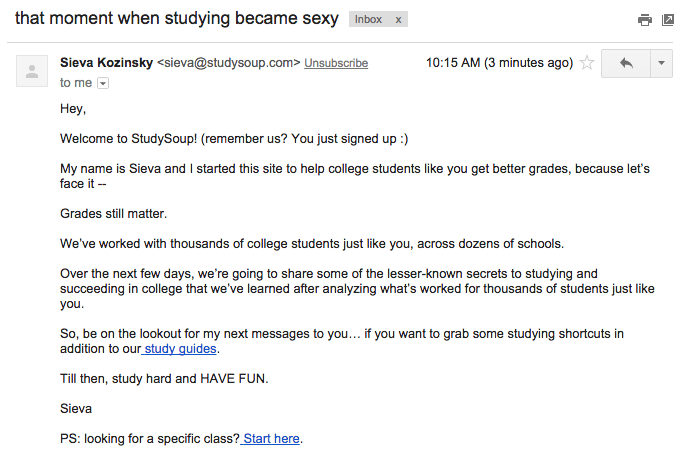Image resolution: width=685 pixels, height=457 pixels.
Task: Click the sender's avatar placeholder
Action: [32, 71]
